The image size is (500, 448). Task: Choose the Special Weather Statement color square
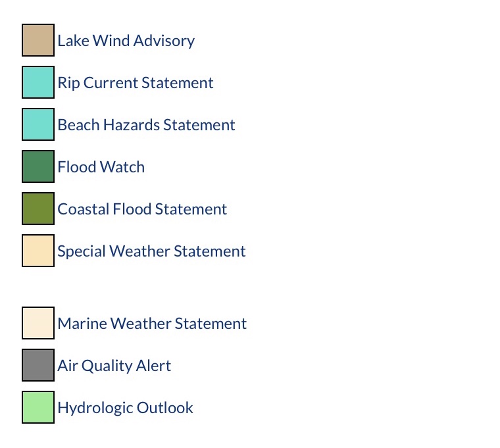tap(38, 251)
